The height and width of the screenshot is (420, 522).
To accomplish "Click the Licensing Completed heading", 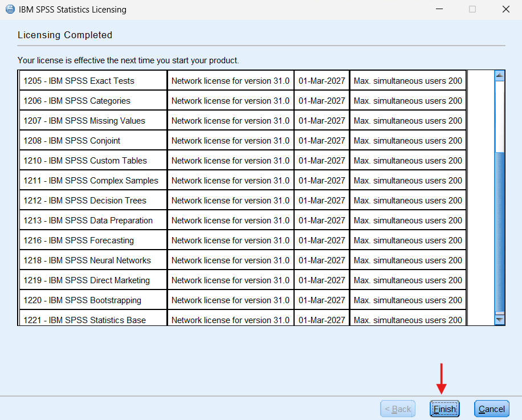I will pyautogui.click(x=65, y=35).
